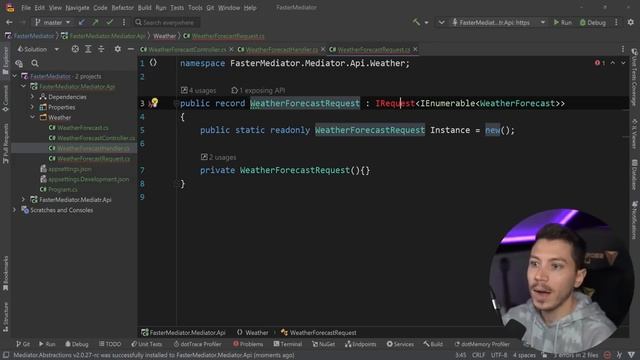640x360 pixels.
Task: Open the dotTrace Profiler tool window
Action: (x=197, y=344)
